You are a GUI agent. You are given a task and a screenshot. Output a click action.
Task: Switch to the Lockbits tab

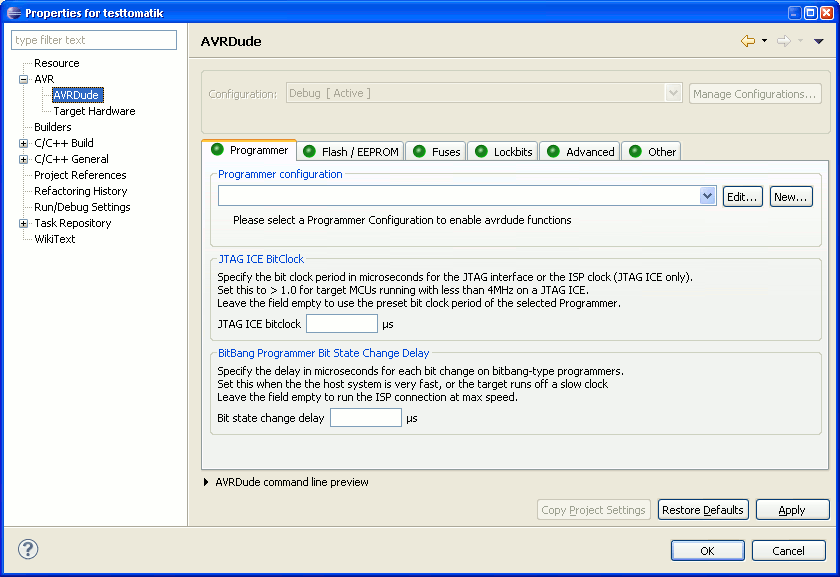tap(503, 152)
